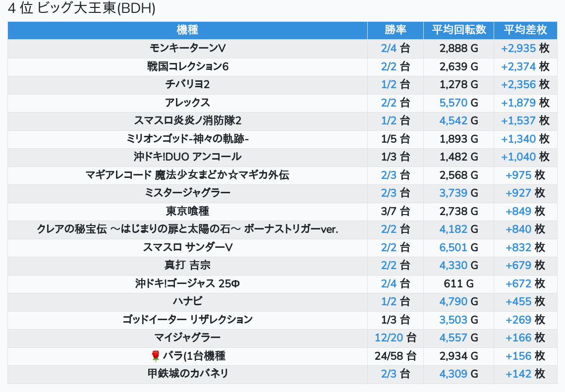Open the +849 link for 東京喰種
Image resolution: width=565 pixels, height=392 pixels.
518,211
